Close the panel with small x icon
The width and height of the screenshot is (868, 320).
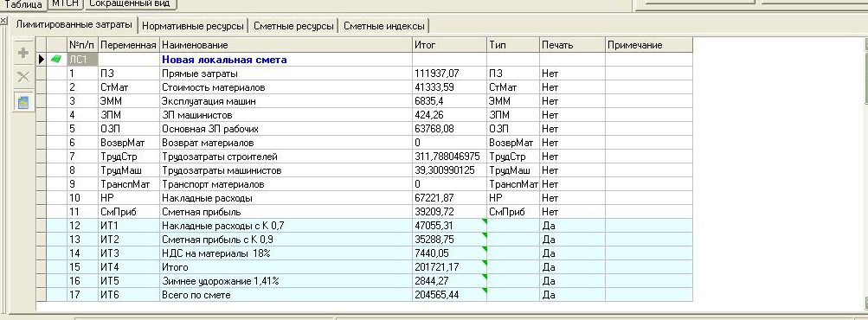tap(3, 21)
